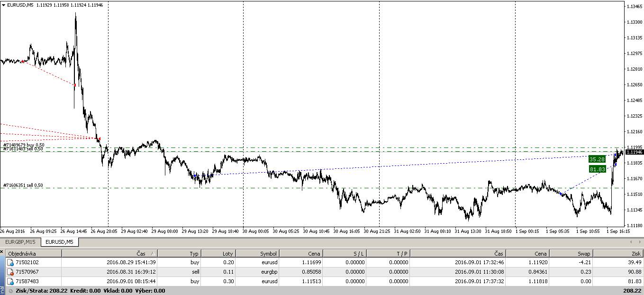Sort by the Symbol column header
The height and width of the screenshot is (295, 644).
pos(257,254)
